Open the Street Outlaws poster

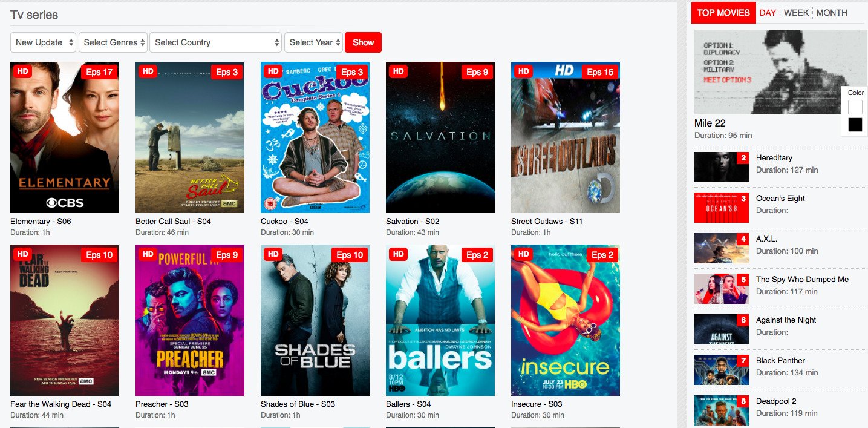566,137
